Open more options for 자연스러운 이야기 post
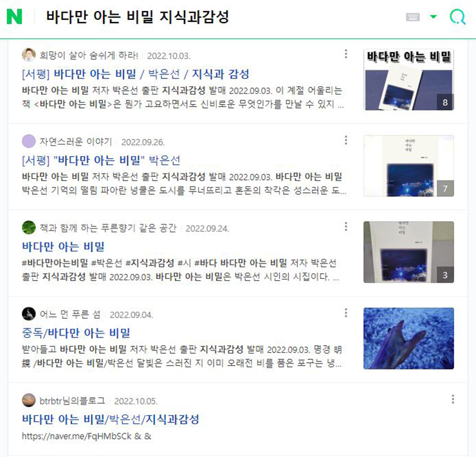 (x=346, y=140)
